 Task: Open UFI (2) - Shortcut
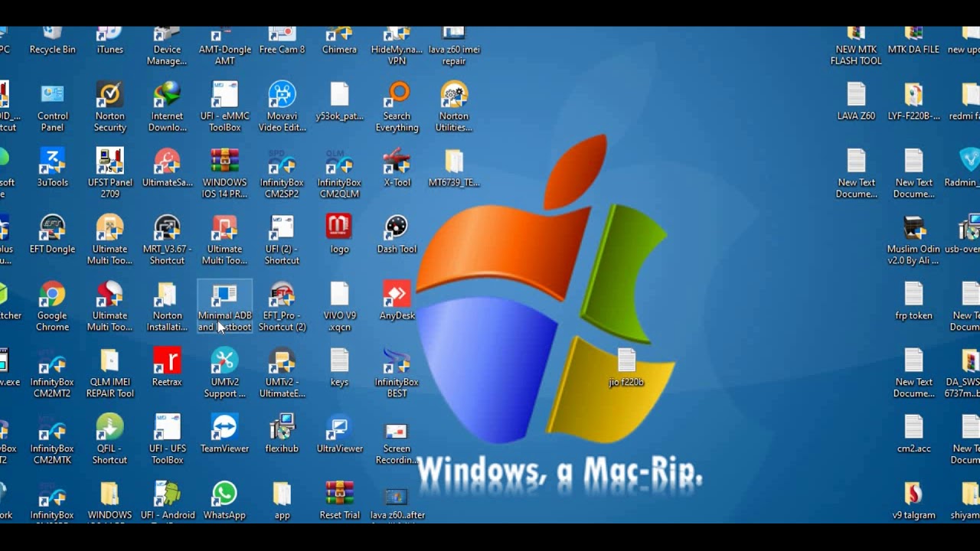pyautogui.click(x=282, y=240)
